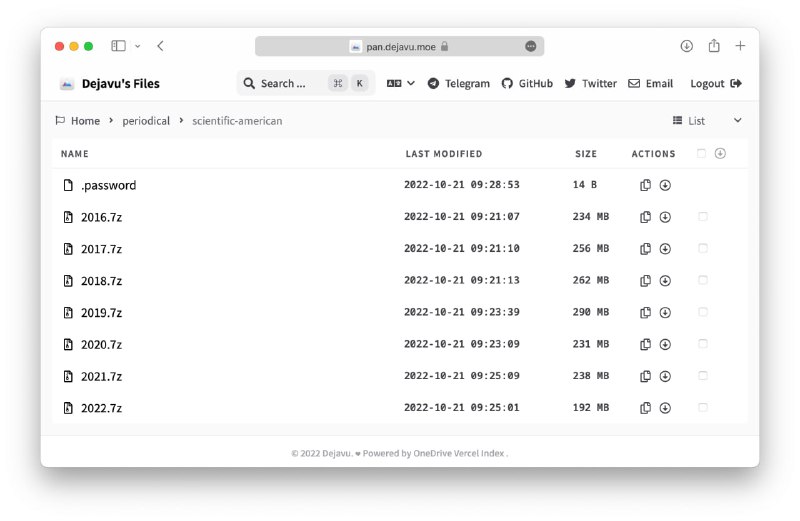Click the Dejavu's Files title

(120, 84)
